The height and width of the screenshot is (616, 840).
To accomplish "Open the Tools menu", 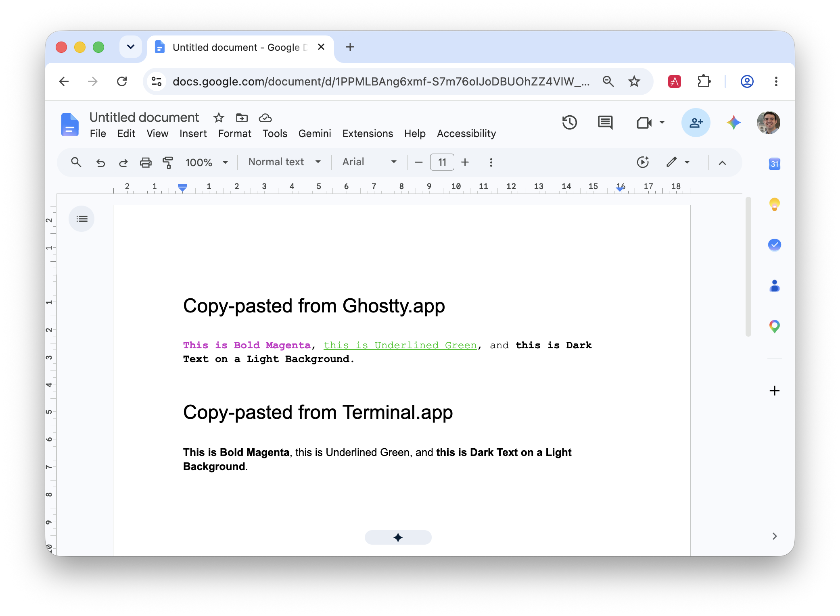I will (x=275, y=133).
